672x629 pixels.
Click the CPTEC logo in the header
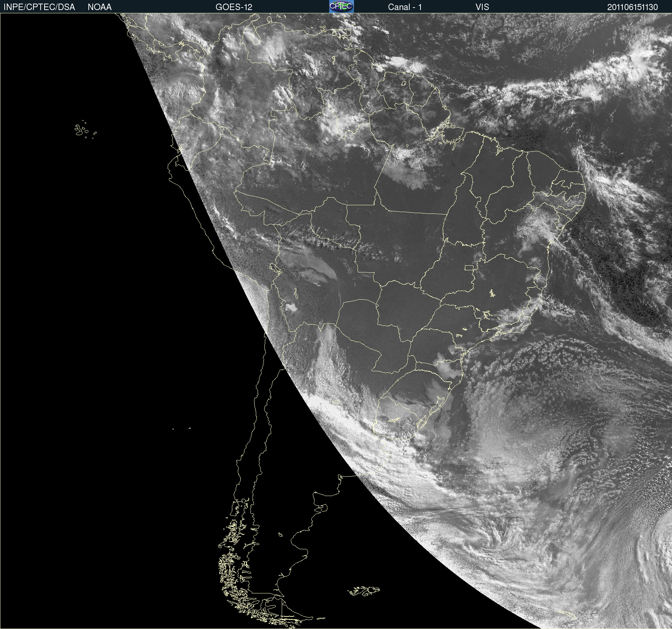341,6
